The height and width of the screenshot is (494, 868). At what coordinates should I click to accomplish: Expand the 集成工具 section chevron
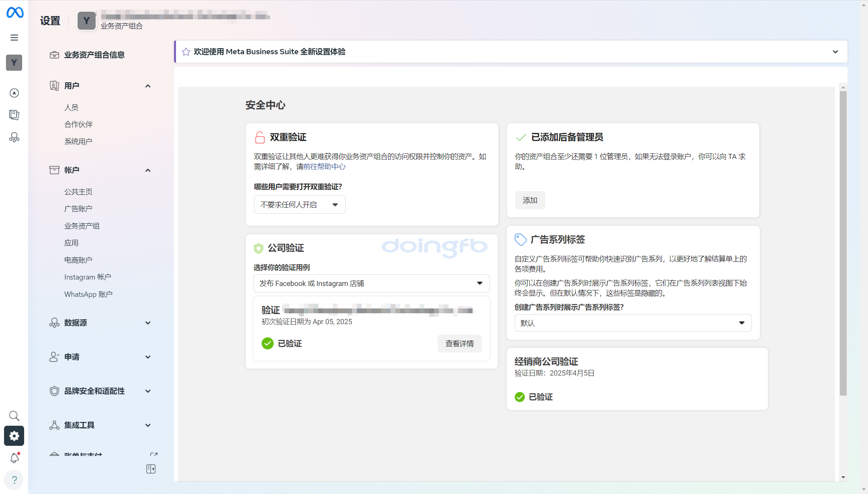coord(148,425)
